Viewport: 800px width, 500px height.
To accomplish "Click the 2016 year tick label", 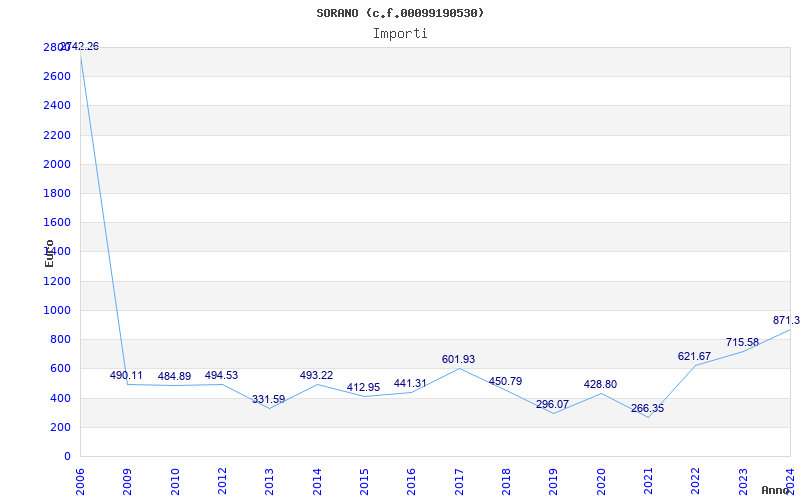I will 411,482.
